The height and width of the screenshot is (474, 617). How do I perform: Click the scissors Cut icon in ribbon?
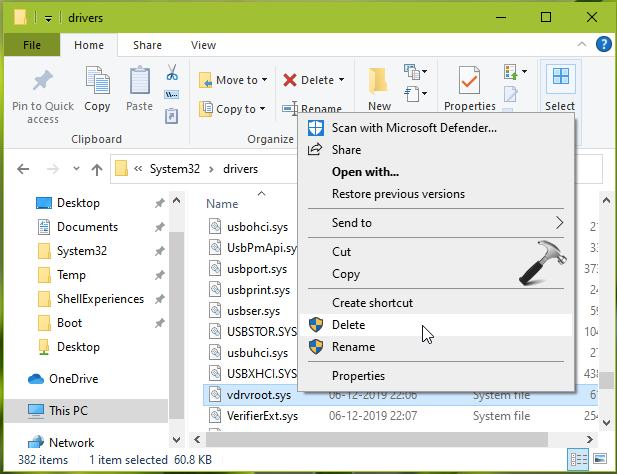(171, 74)
